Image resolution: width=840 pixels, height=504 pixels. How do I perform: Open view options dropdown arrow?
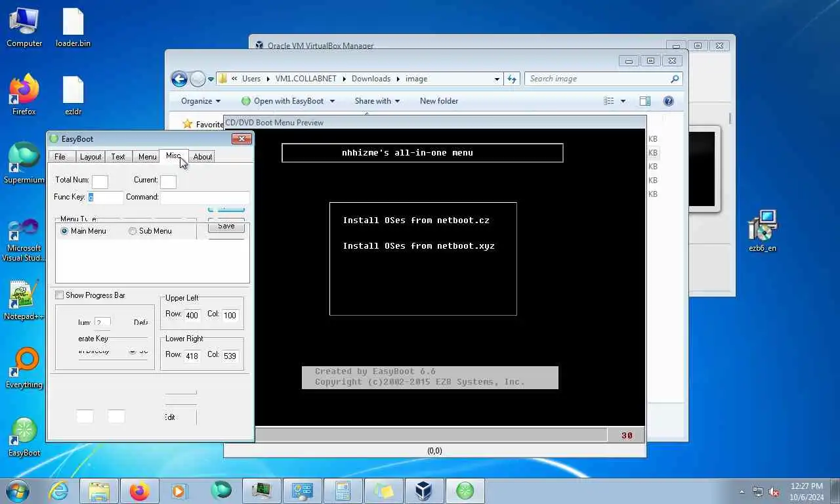click(623, 101)
